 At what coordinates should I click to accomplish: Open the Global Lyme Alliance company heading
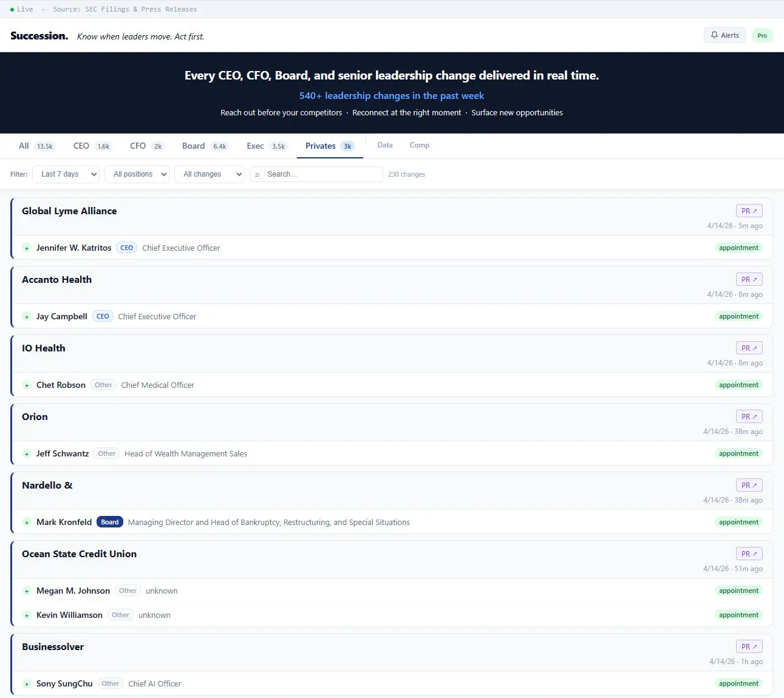[x=69, y=211]
